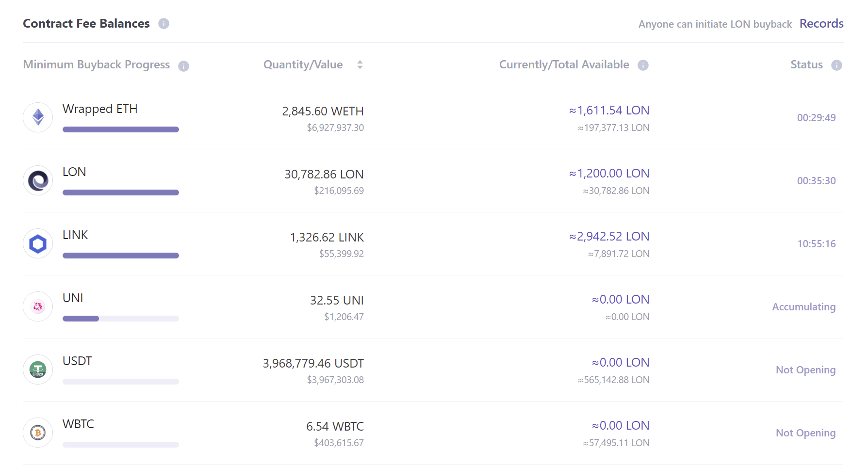Image resolution: width=868 pixels, height=466 pixels.
Task: Click 3,968,779.46 USDT quantity
Action: (313, 363)
